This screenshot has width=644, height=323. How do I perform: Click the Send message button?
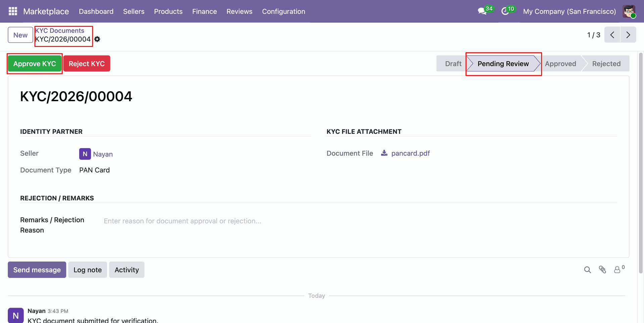[37, 270]
